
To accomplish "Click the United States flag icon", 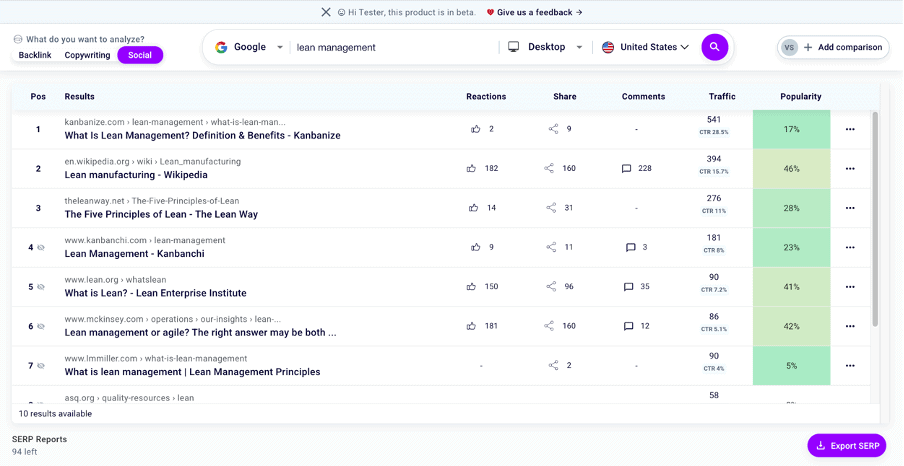I will [x=608, y=47].
